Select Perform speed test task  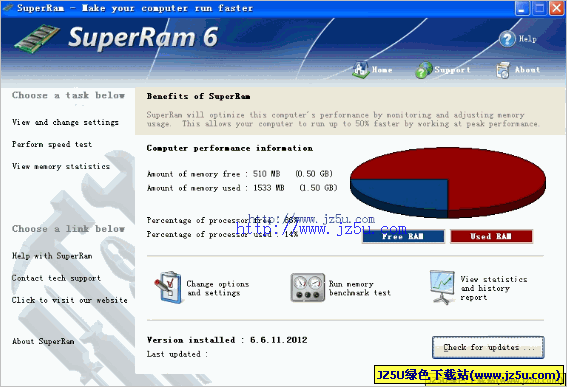click(x=52, y=144)
